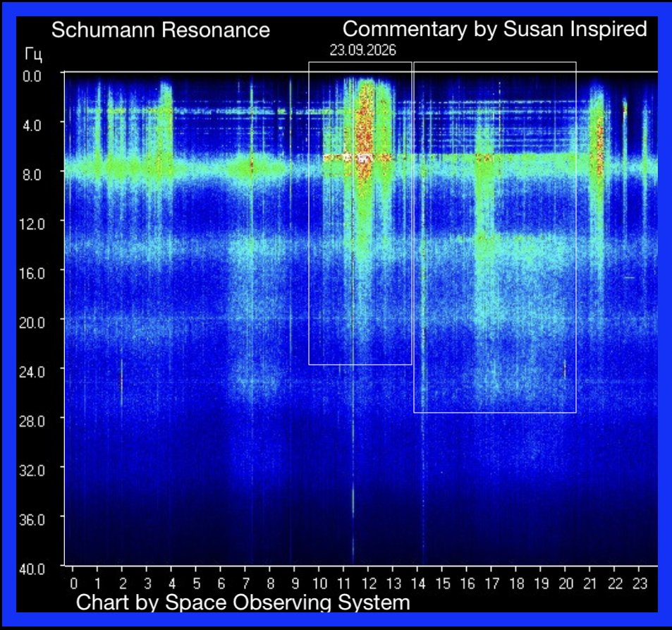Viewport: 672px width, 630px height.
Task: Click hour 22 on the time axis
Action: (x=615, y=583)
